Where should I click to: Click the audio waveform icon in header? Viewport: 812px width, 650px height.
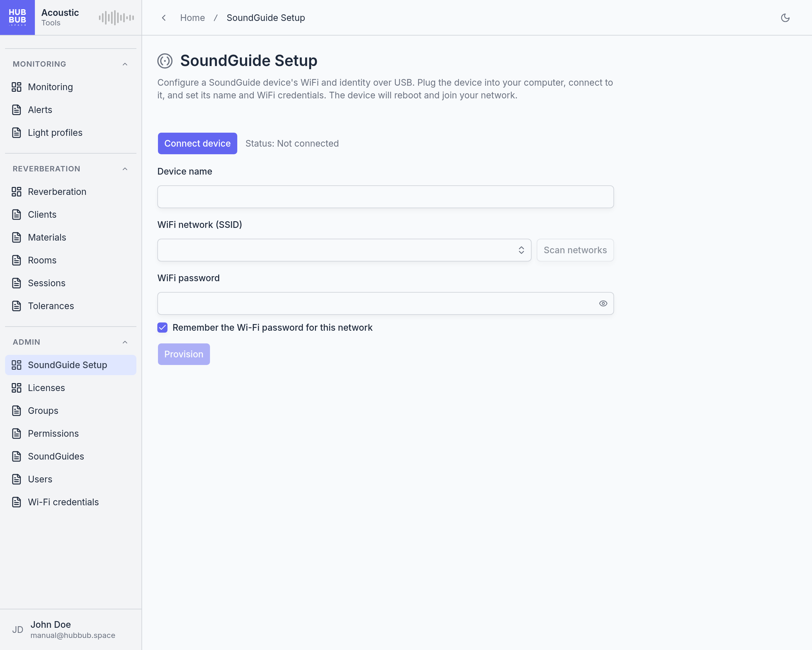[x=116, y=18]
